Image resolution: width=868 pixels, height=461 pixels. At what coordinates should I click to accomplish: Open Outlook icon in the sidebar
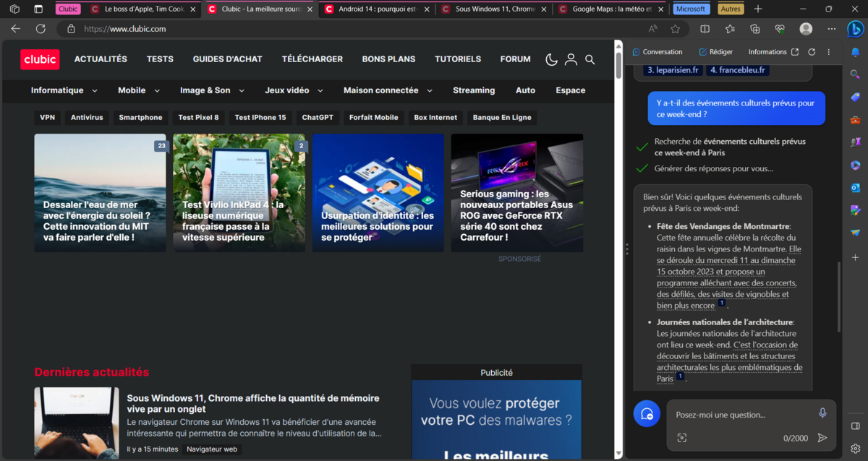point(855,188)
